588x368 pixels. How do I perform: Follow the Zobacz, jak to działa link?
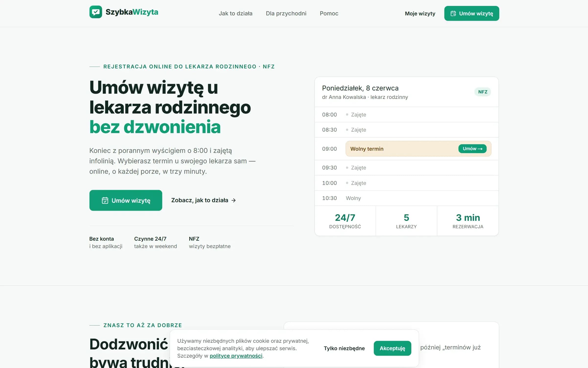(x=203, y=200)
